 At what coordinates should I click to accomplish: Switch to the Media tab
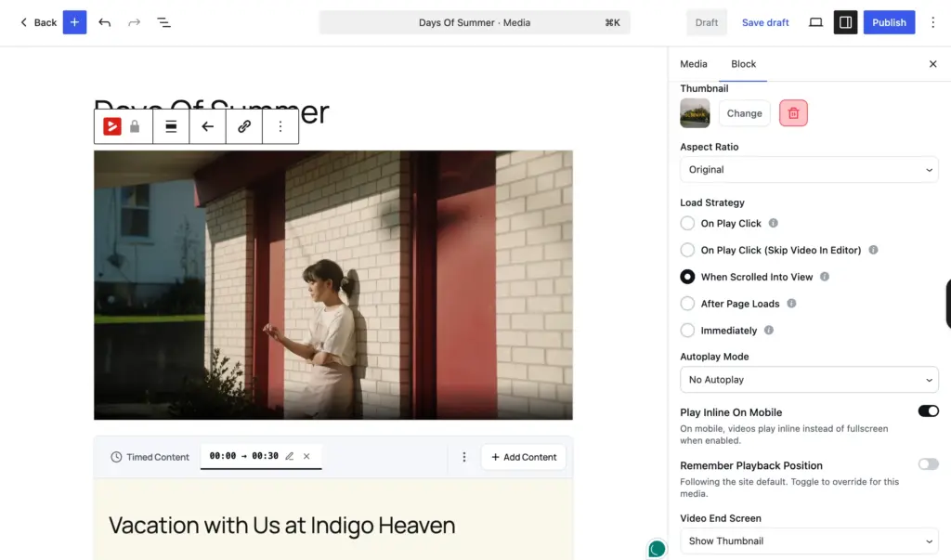(693, 64)
